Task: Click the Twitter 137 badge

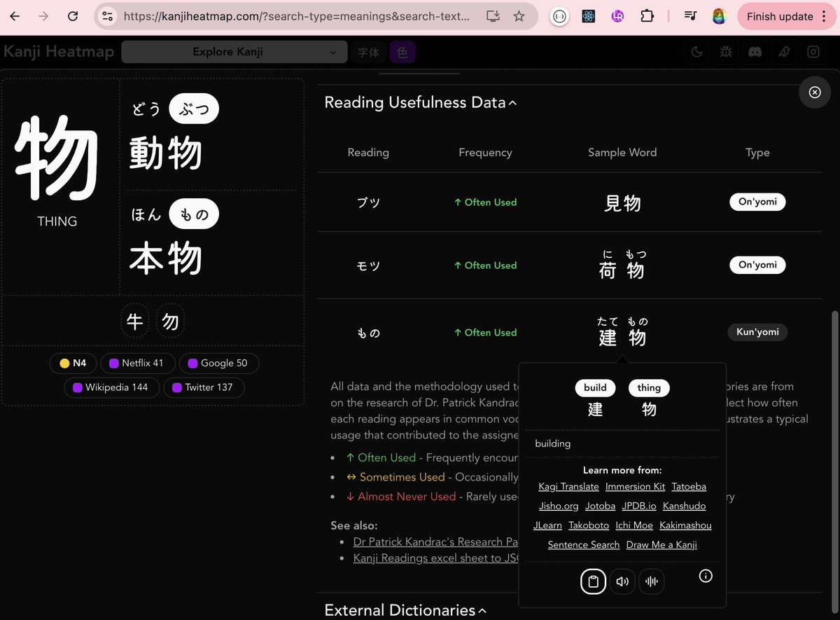Action: pos(203,387)
